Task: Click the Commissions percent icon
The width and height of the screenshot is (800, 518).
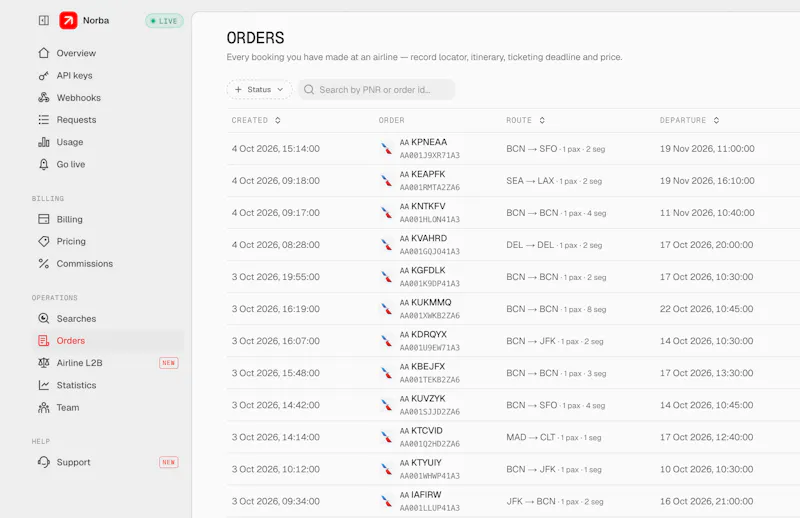Action: click(x=44, y=263)
